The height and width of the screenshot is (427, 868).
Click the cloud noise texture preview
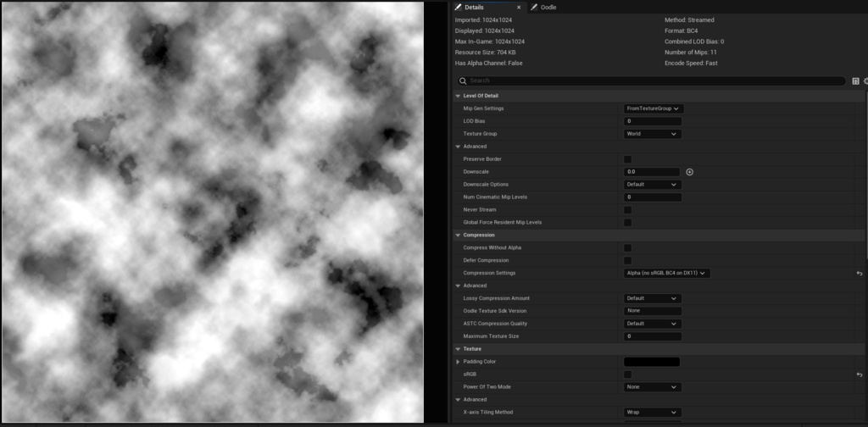point(213,213)
